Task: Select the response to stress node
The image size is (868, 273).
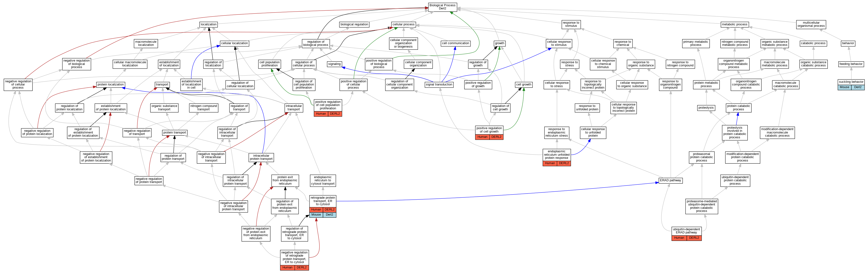Action: [x=569, y=64]
